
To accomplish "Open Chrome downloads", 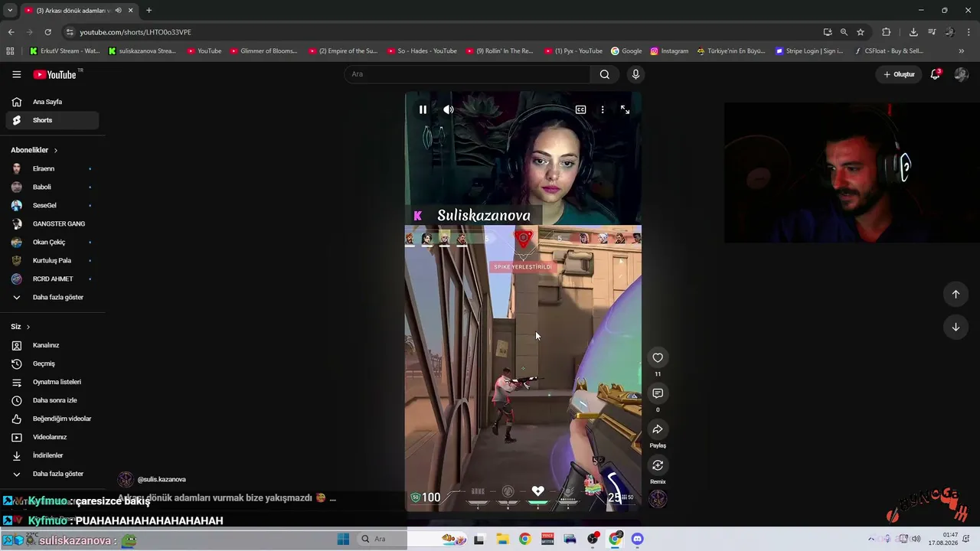I will (x=913, y=32).
